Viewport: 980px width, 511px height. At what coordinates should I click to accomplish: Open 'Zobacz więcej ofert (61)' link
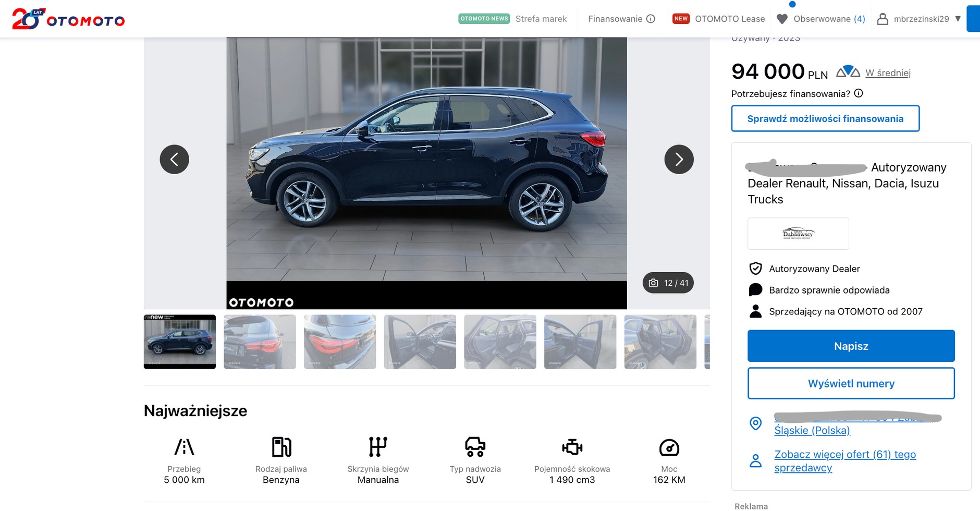pos(845,461)
